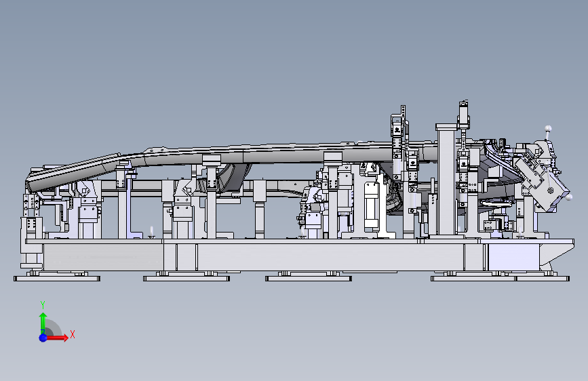Click the gray arc plane of the orientation triad
Viewport: 588px width, 381px height.
click(54, 328)
